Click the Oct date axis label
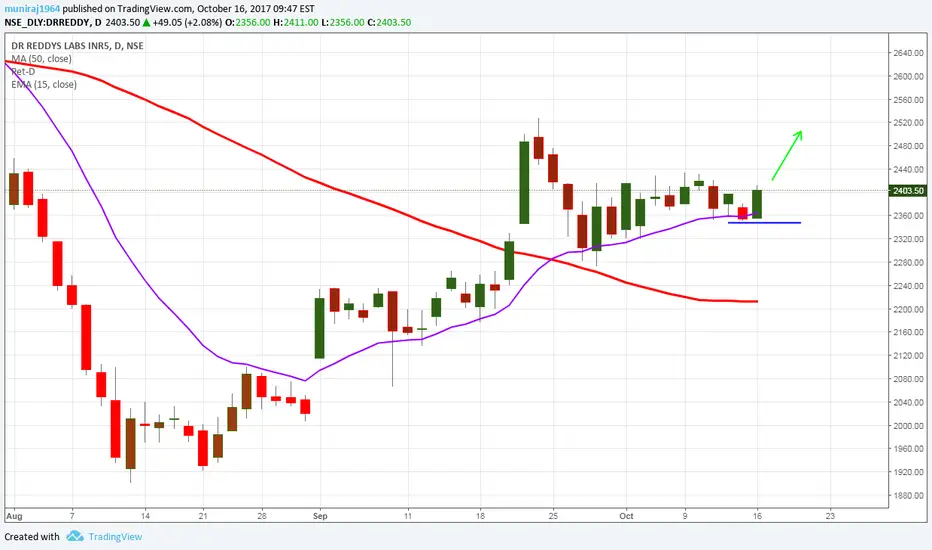The width and height of the screenshot is (932, 550). pyautogui.click(x=626, y=516)
